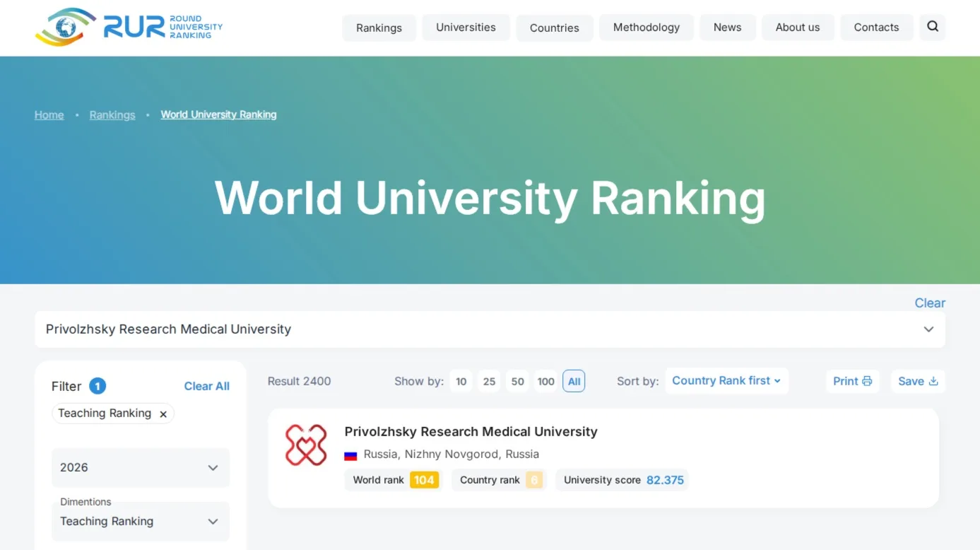Image resolution: width=980 pixels, height=550 pixels.
Task: Click the Russia flag icon
Action: (350, 455)
